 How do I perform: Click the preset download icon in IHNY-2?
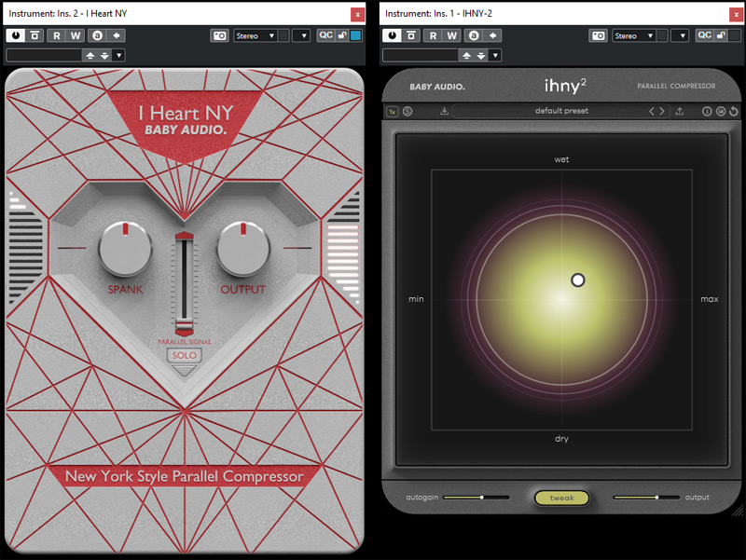point(445,111)
